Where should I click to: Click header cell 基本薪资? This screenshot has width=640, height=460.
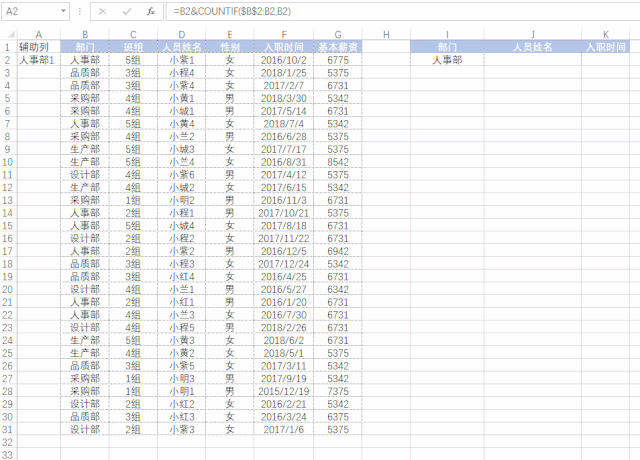[x=338, y=47]
